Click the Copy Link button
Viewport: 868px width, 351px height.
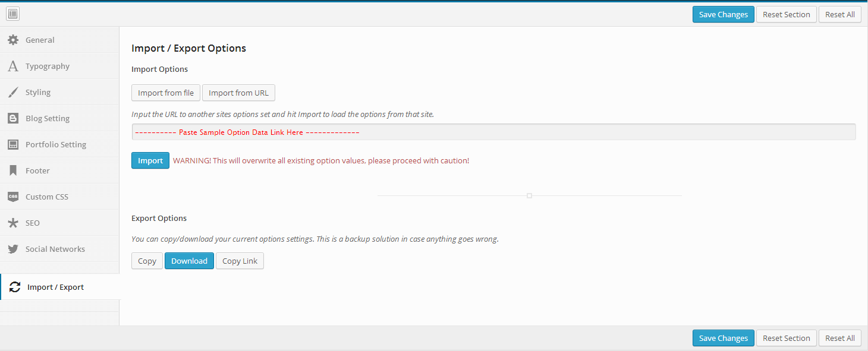point(240,261)
